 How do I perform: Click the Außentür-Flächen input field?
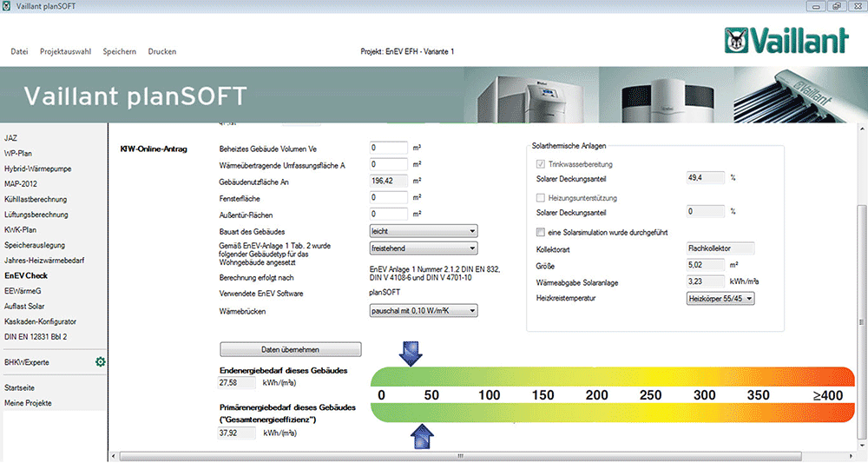(389, 214)
